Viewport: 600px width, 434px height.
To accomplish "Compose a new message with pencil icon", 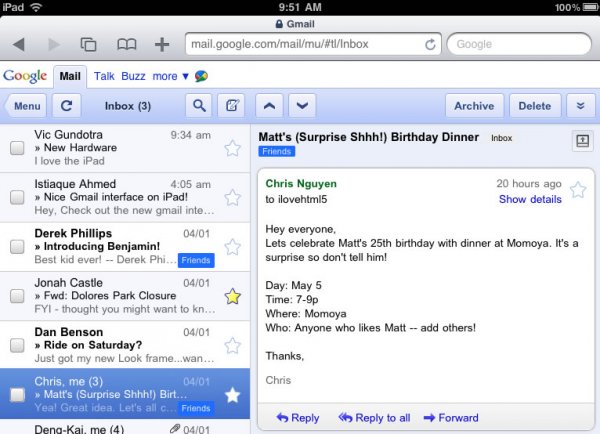I will coord(232,106).
